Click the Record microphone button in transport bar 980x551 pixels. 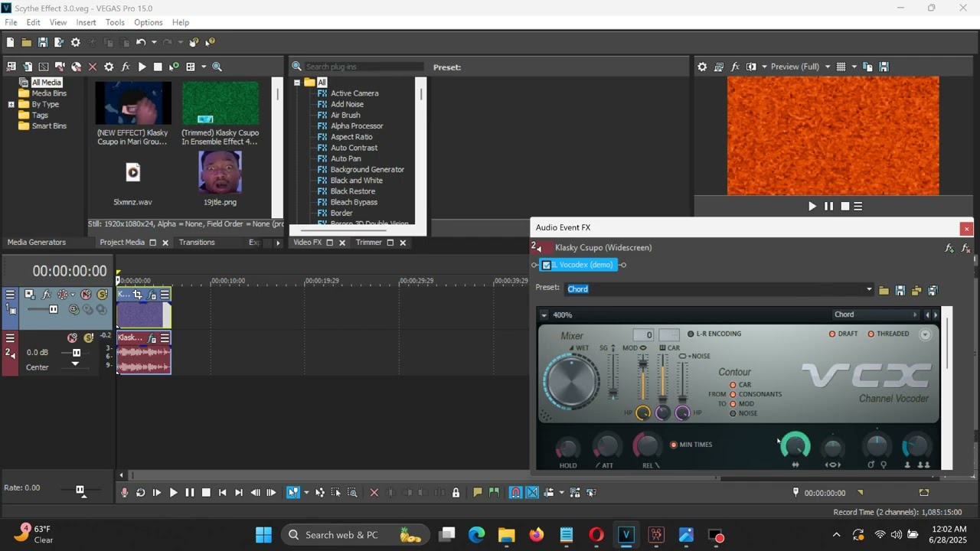[124, 493]
